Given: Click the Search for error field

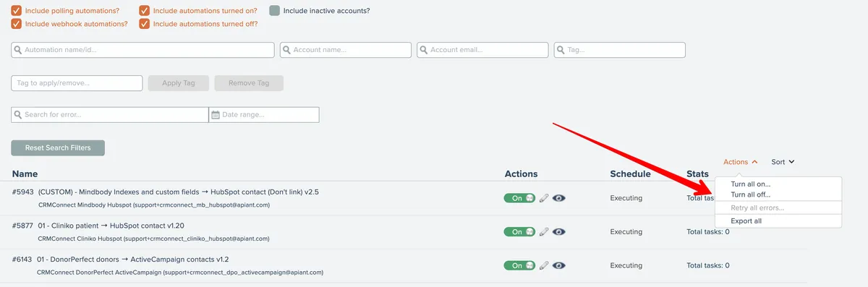Looking at the screenshot, I should pos(110,115).
